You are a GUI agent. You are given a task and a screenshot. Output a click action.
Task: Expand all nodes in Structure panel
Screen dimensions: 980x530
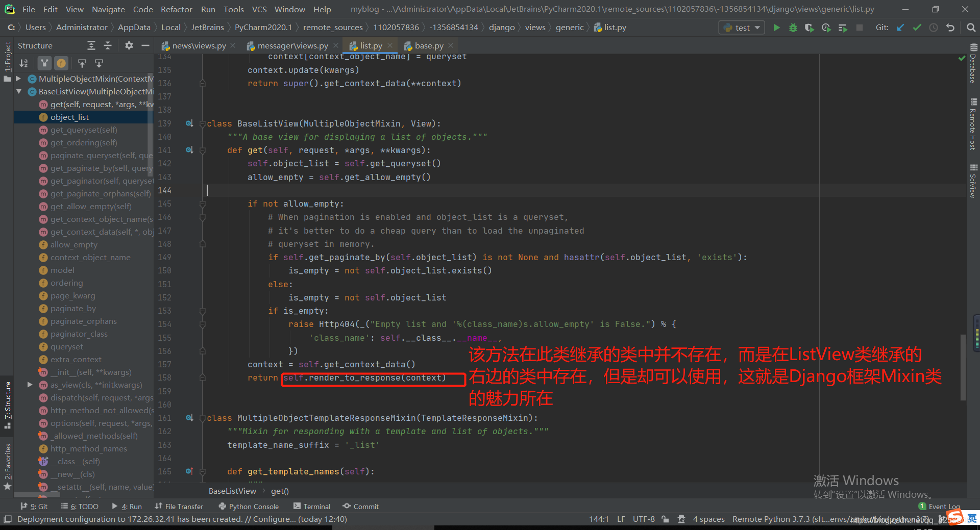click(x=91, y=45)
